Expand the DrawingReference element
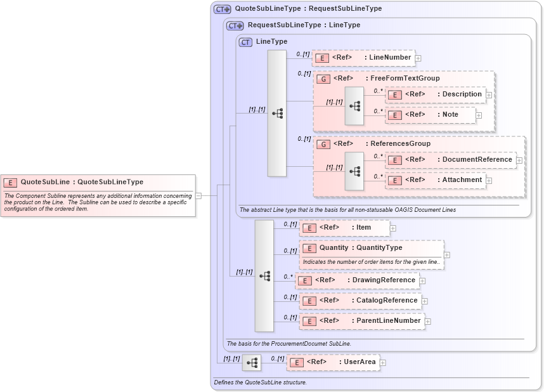This screenshot has width=544, height=392. [422, 280]
